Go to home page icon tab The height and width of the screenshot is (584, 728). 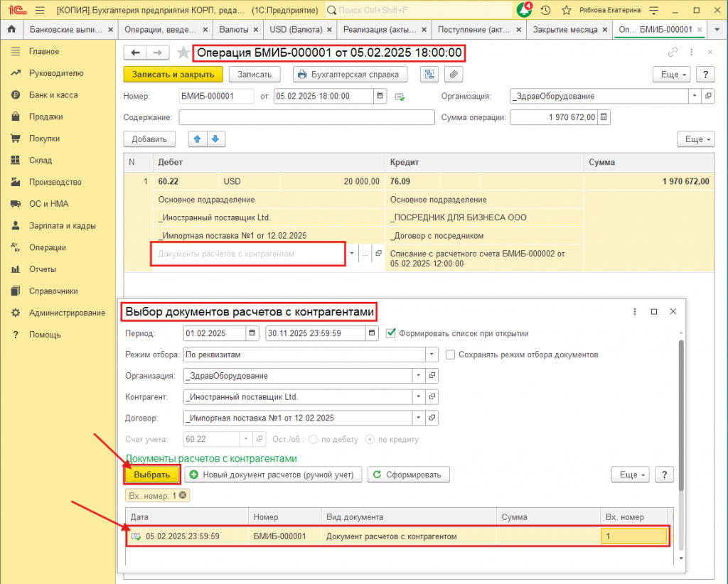point(11,30)
